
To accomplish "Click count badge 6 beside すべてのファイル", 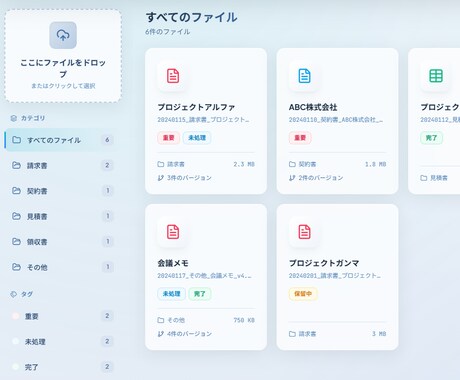I will [107, 140].
